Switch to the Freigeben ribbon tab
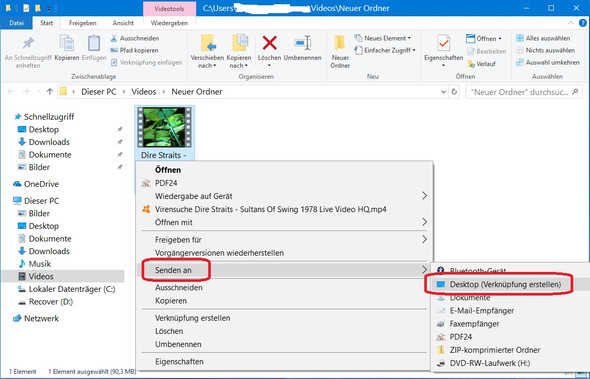This screenshot has width=590, height=379. click(x=83, y=23)
